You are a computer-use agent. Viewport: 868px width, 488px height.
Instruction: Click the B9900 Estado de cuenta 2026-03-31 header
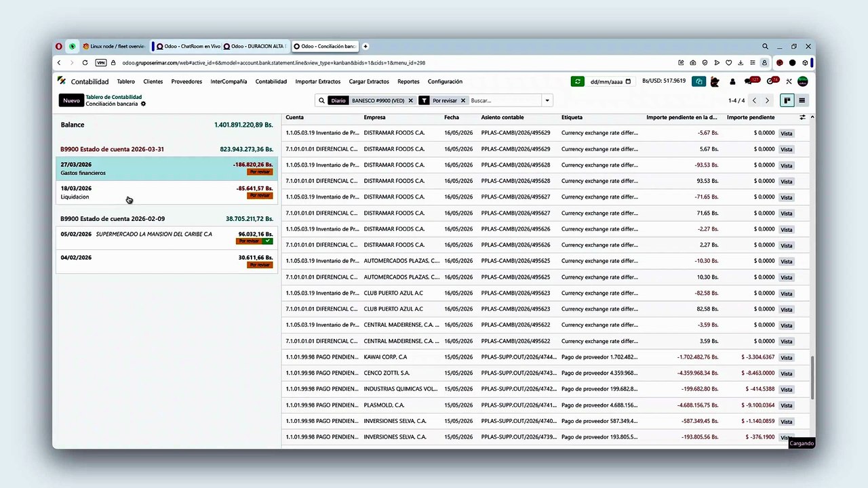[x=112, y=149]
